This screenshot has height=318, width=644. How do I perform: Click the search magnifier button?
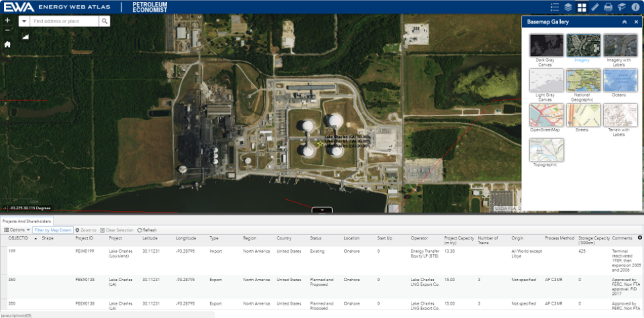tap(104, 21)
